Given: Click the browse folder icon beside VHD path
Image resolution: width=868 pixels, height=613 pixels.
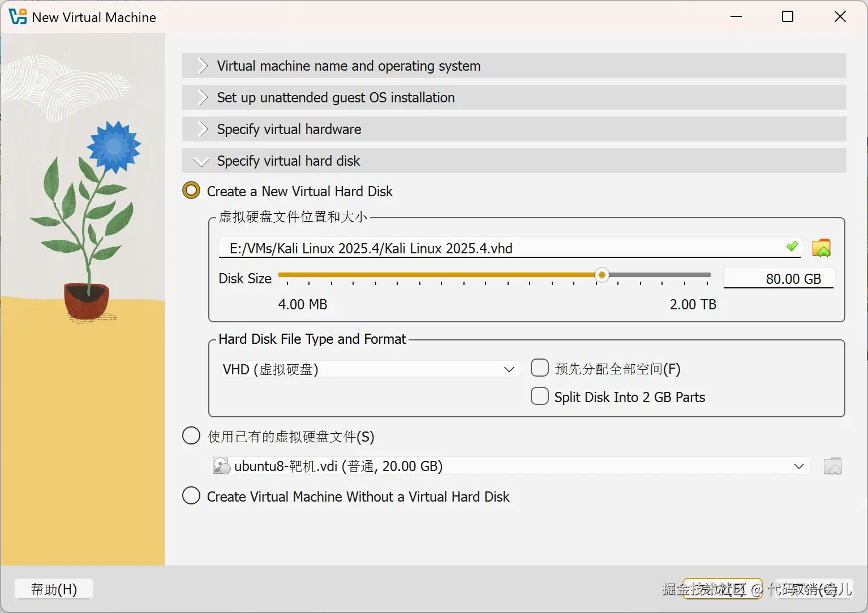Looking at the screenshot, I should click(821, 248).
